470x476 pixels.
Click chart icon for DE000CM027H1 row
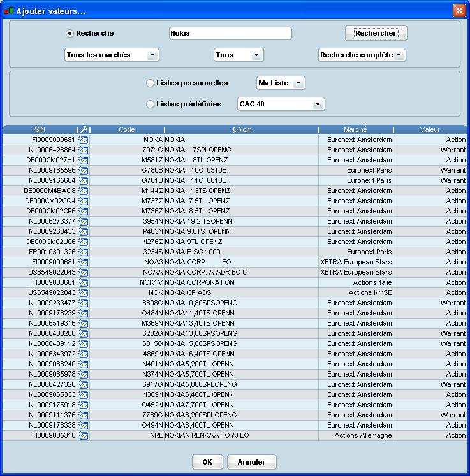pos(83,161)
